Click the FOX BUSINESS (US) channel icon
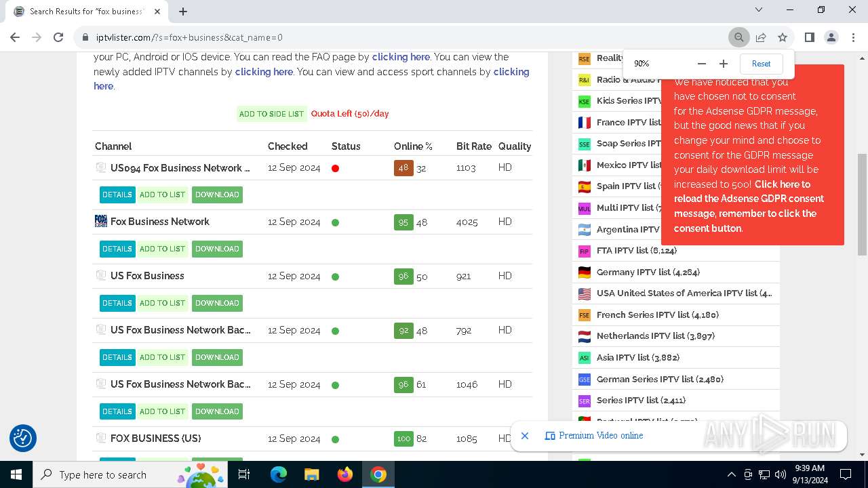The height and width of the screenshot is (488, 868). coord(101,438)
